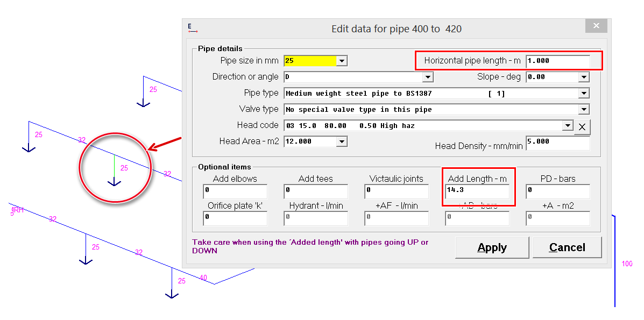The image size is (644, 320).
Task: Click the Horizontal pipe length field
Action: 557,61
